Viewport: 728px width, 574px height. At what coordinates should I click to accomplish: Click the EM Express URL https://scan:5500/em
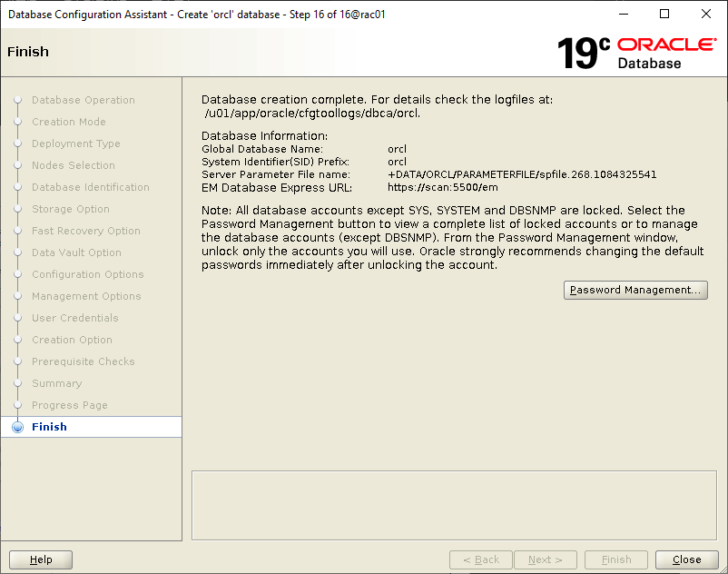[x=442, y=188]
